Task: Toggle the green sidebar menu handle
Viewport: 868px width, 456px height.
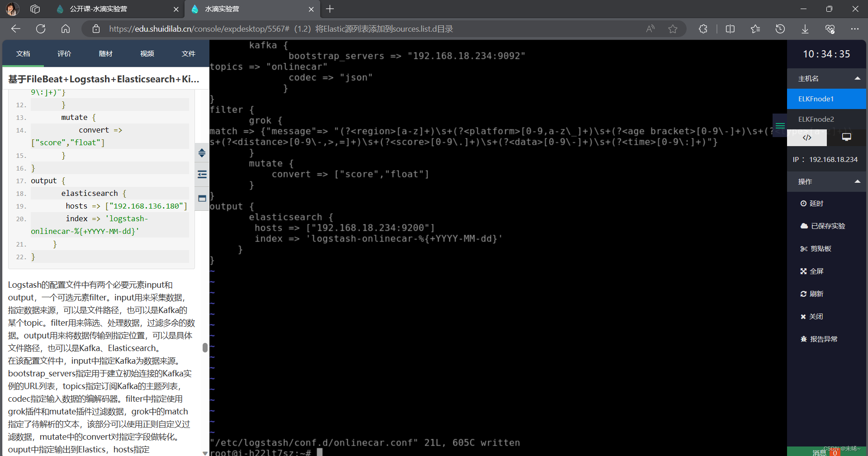Action: pos(780,126)
